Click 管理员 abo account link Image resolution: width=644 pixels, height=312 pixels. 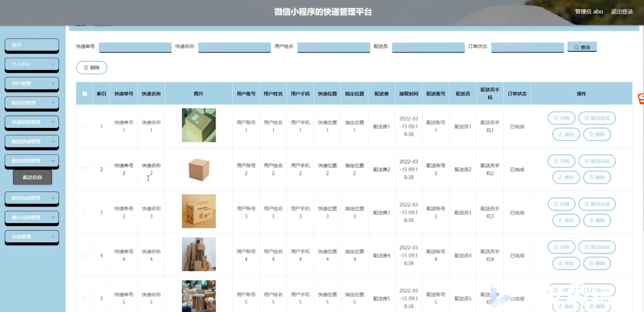(589, 12)
